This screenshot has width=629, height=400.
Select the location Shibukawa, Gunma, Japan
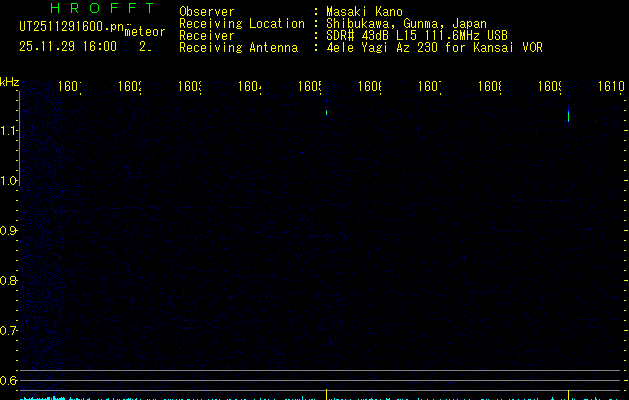tap(406, 23)
